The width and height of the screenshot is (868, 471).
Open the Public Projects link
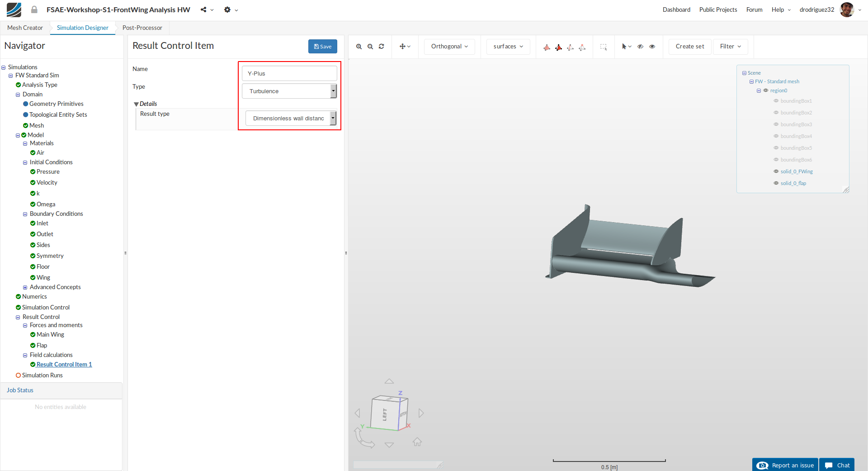[718, 10]
